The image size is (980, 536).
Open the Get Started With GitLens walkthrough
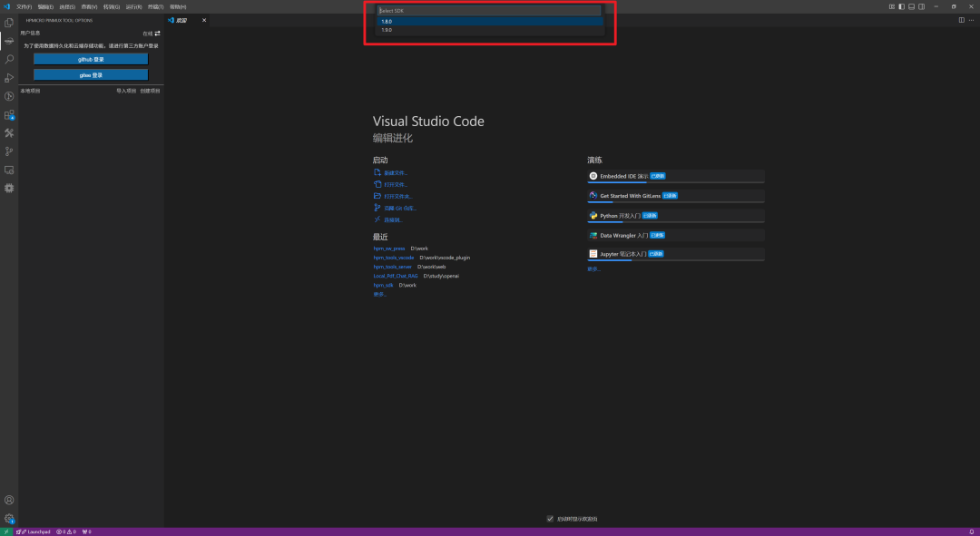pos(676,196)
